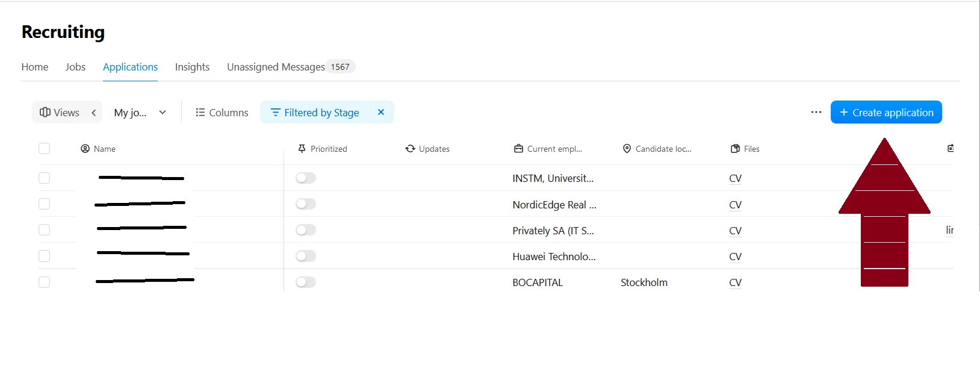
Task: Collapse views with the left chevron
Action: 94,113
